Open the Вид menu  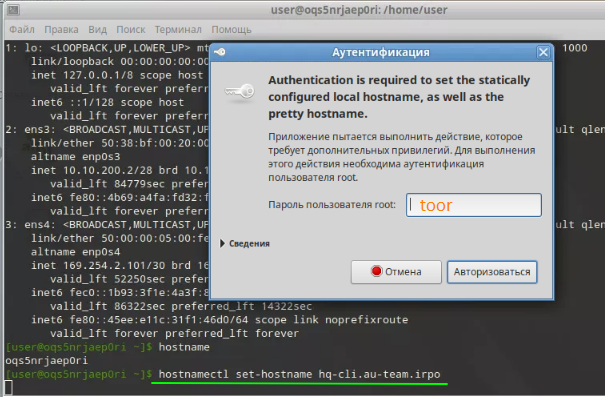[97, 29]
